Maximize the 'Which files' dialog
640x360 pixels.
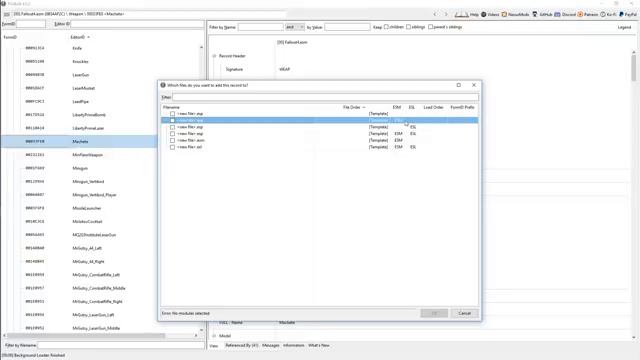458,85
